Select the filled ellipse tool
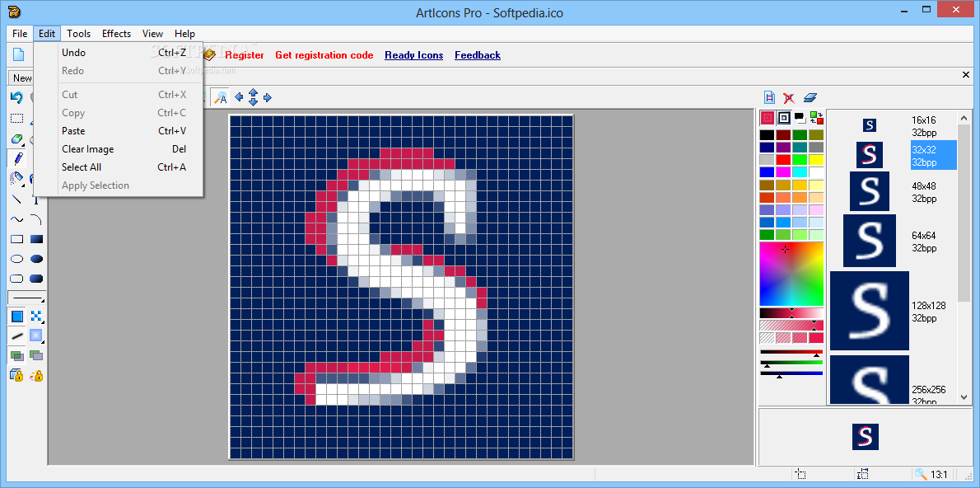This screenshot has width=980, height=488. point(37,259)
